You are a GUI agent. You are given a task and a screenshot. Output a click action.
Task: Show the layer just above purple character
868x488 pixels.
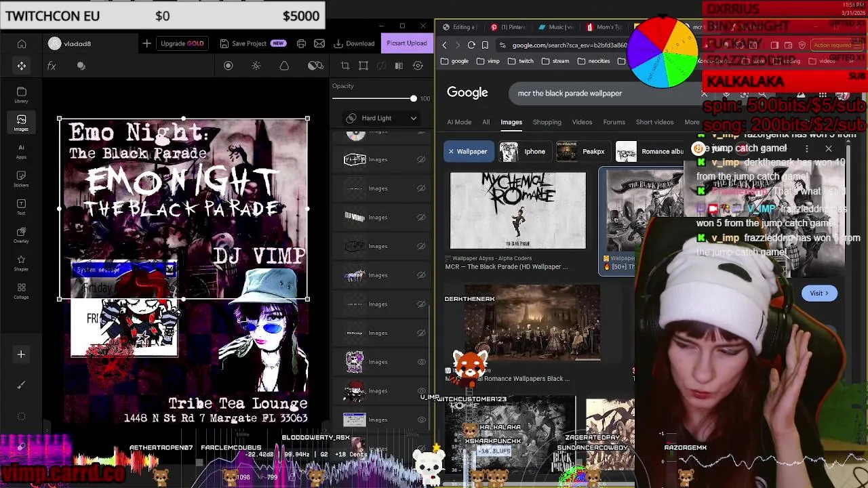(421, 333)
